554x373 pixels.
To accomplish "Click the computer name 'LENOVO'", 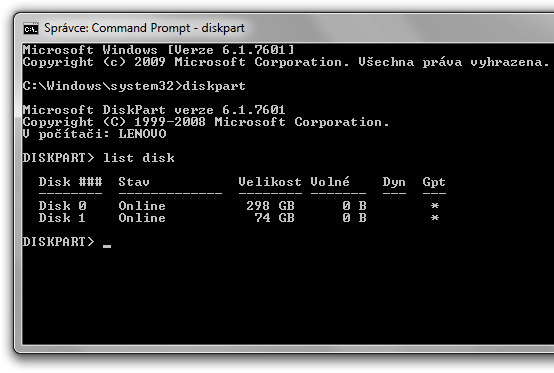I will point(142,134).
